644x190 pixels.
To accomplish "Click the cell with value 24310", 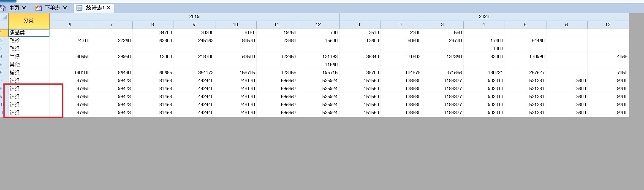I will 70,40.
